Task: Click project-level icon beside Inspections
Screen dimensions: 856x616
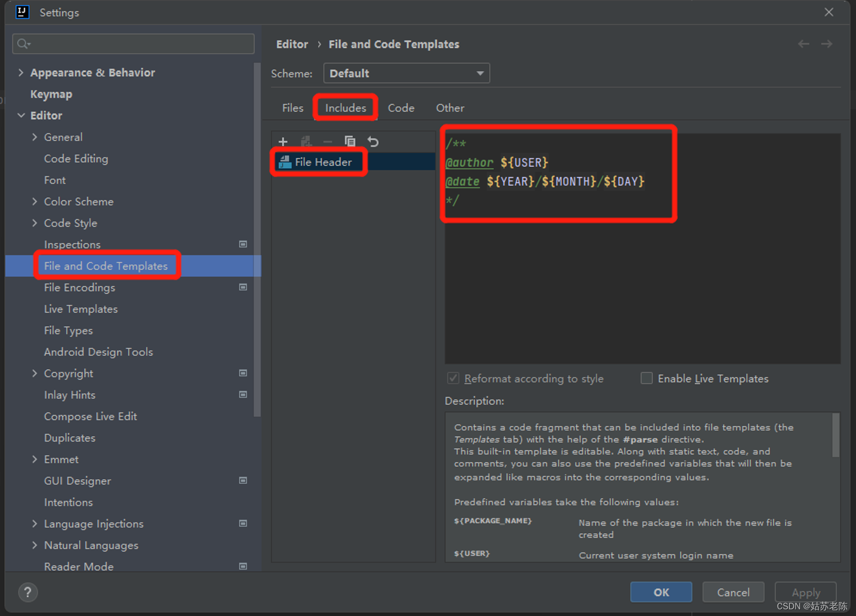Action: click(243, 244)
